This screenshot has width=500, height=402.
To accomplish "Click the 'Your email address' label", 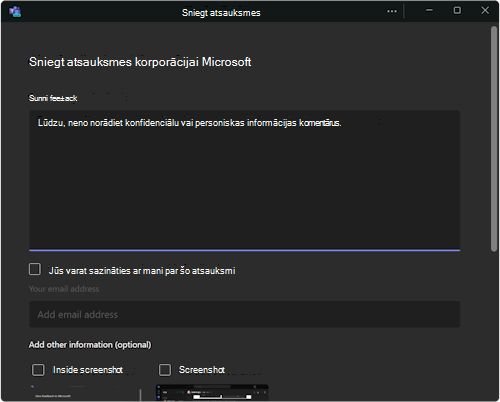I will 64,289.
